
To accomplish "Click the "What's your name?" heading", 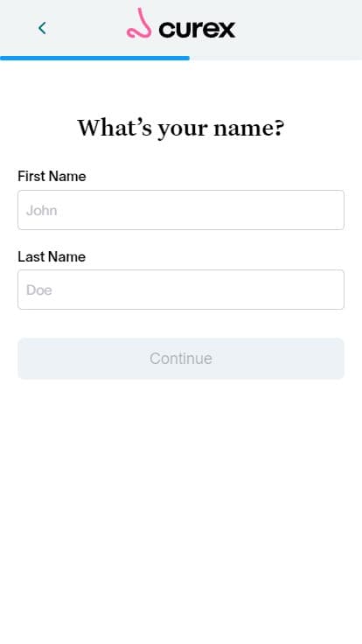I will (x=181, y=128).
